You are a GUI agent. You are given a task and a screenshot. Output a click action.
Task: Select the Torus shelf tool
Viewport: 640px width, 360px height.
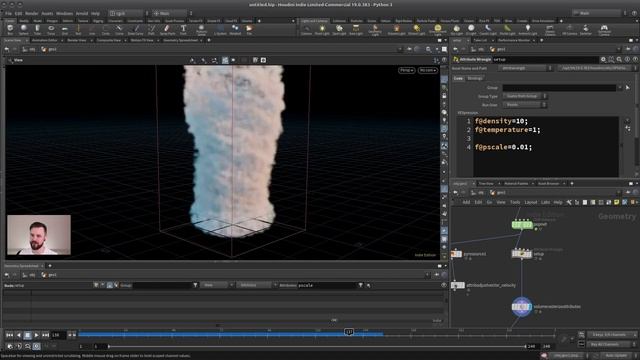(x=51, y=29)
